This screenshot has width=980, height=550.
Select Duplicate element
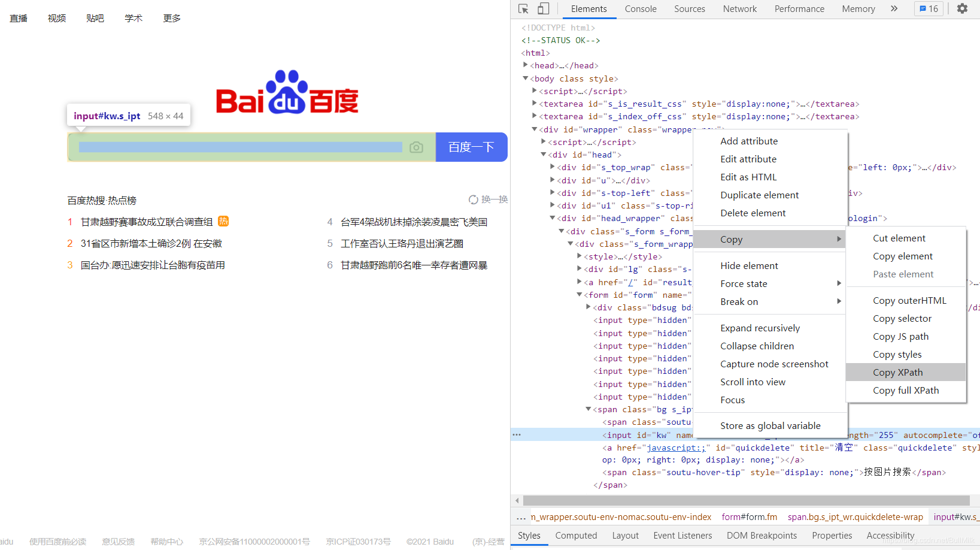(x=770, y=195)
